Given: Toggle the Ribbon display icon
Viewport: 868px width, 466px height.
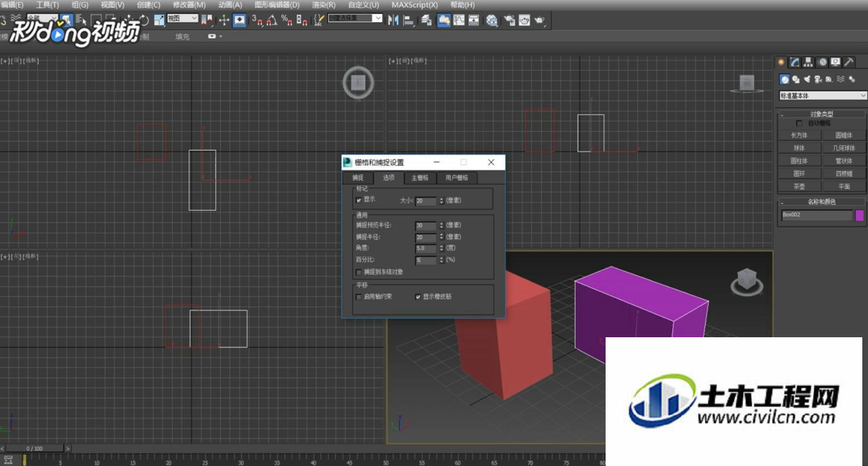Looking at the screenshot, I should (444, 21).
